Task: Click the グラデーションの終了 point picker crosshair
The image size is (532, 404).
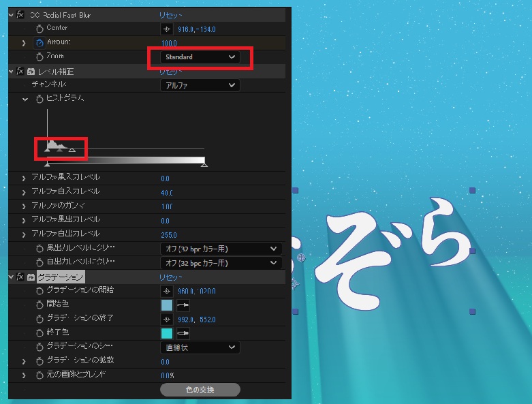Action: tap(166, 319)
